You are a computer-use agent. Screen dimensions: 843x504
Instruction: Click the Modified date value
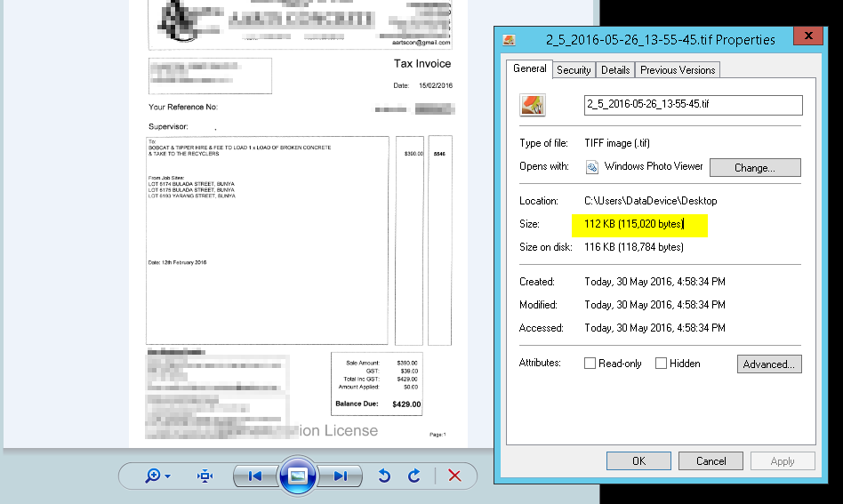[x=654, y=305]
